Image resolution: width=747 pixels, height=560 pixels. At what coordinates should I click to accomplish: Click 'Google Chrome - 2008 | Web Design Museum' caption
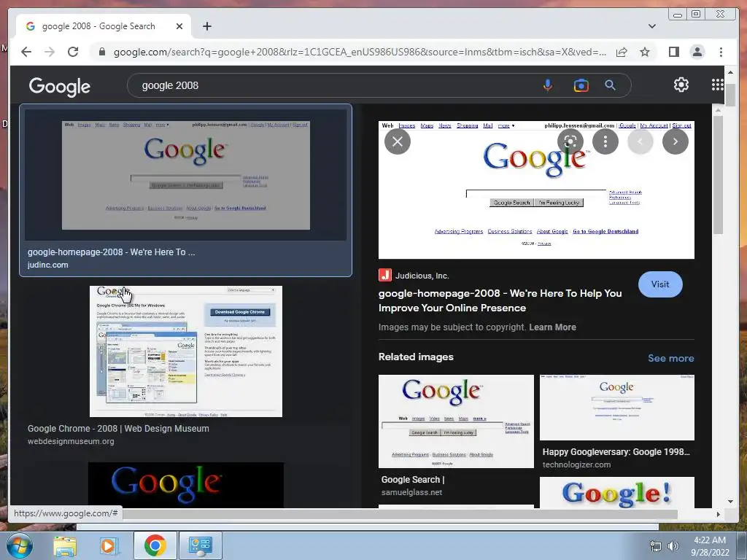(x=118, y=429)
